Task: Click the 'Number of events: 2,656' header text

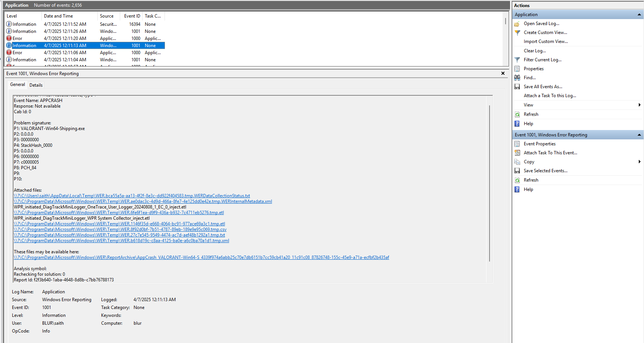Action: pyautogui.click(x=58, y=5)
